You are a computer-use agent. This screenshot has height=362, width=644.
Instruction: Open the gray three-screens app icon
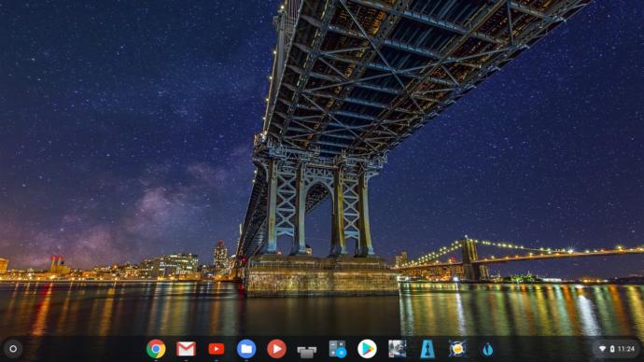(x=307, y=352)
